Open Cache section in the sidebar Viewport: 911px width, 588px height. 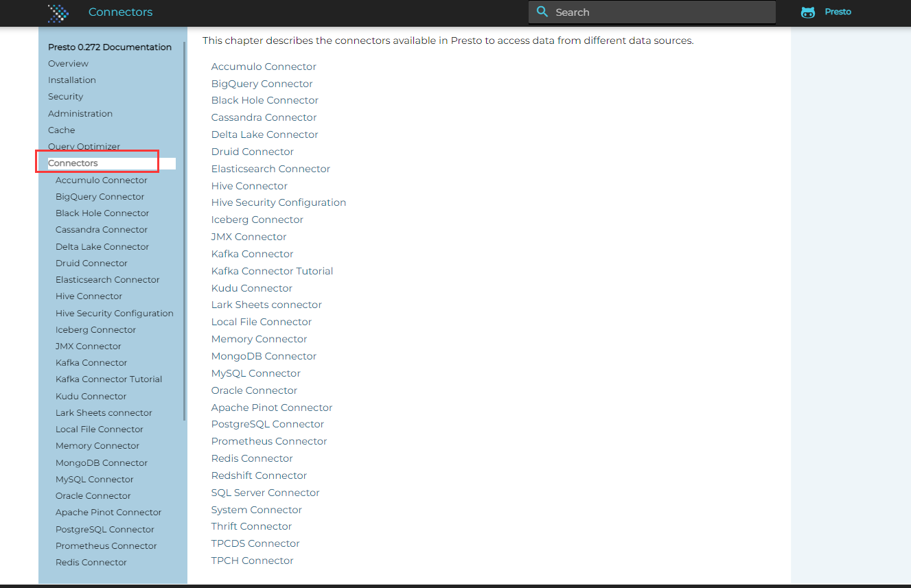[62, 130]
